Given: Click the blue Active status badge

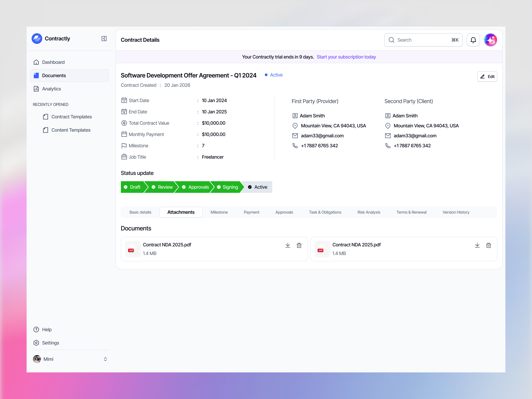Looking at the screenshot, I should 274,75.
